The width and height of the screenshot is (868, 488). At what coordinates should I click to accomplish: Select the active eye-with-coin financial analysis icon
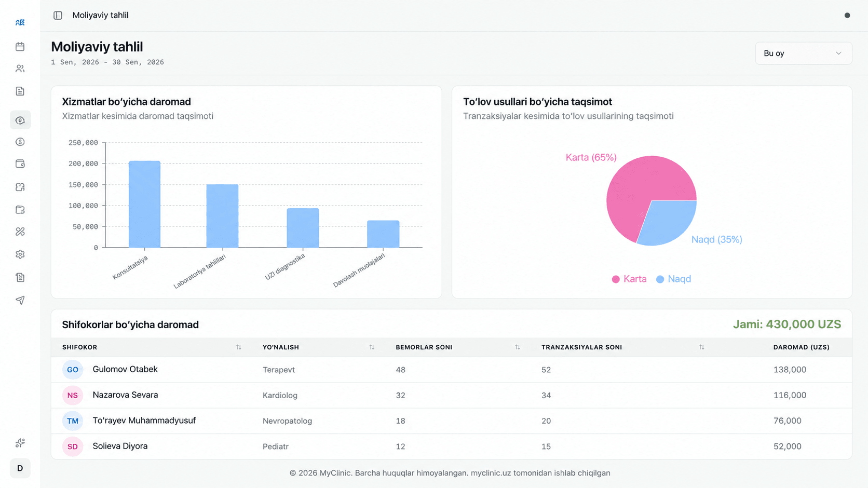point(20,120)
